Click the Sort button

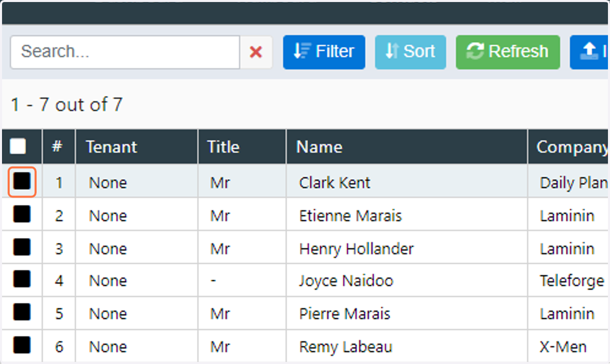point(410,52)
